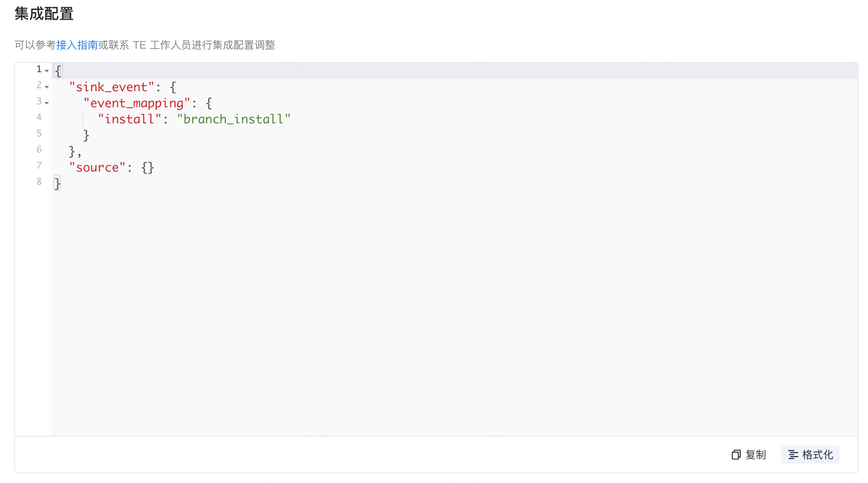Viewport: 868px width, 483px height.
Task: Click the 格式化 button
Action: click(x=810, y=455)
